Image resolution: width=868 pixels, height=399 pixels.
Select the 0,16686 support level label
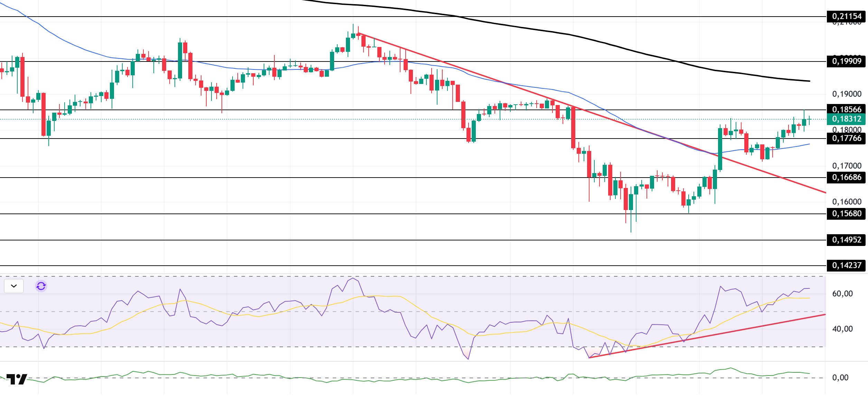846,178
